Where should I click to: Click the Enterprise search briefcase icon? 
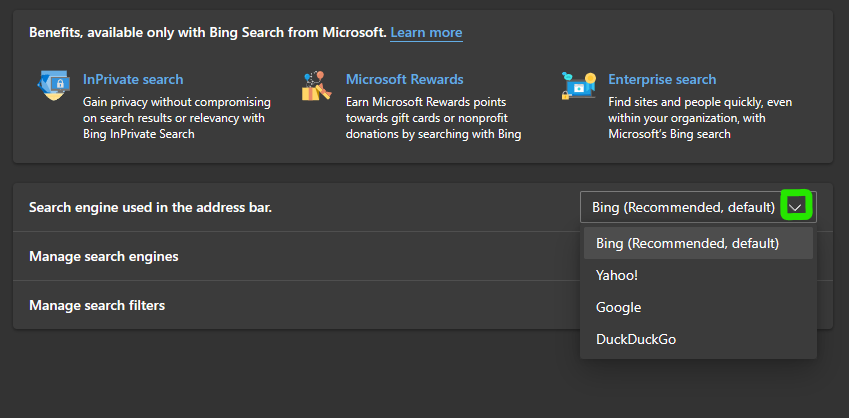click(x=578, y=86)
